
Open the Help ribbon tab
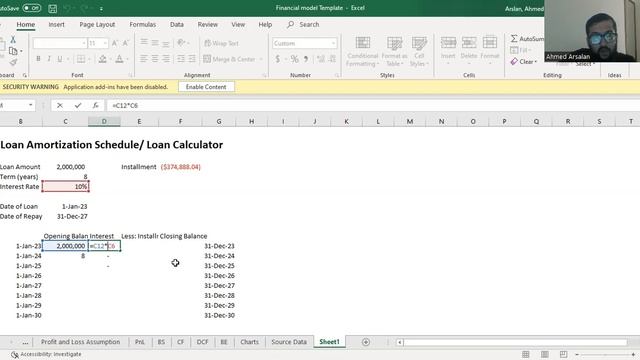pyautogui.click(x=265, y=24)
